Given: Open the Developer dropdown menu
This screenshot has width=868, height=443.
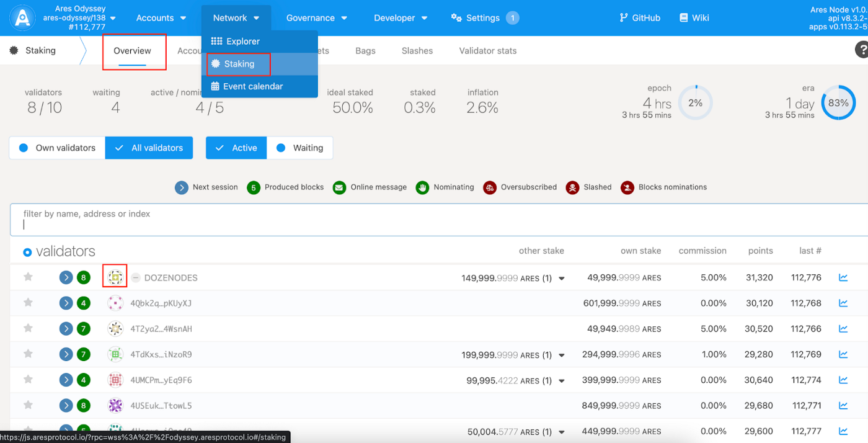Looking at the screenshot, I should point(401,18).
